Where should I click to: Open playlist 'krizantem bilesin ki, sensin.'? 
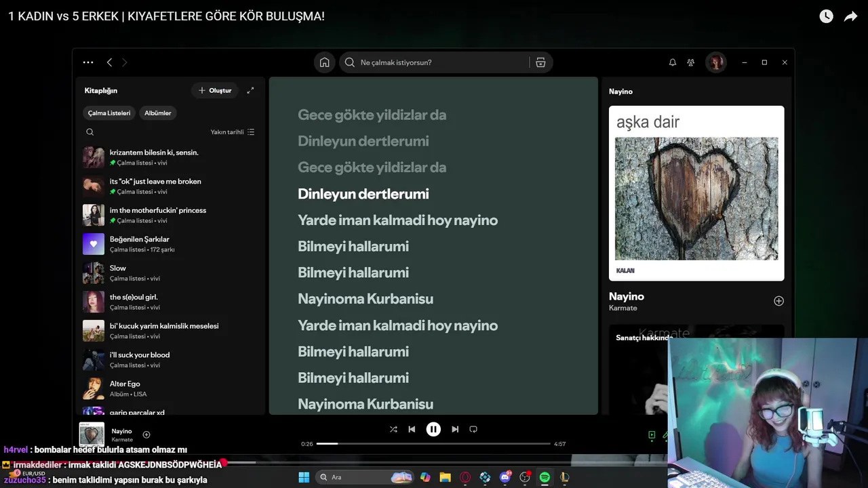click(170, 157)
